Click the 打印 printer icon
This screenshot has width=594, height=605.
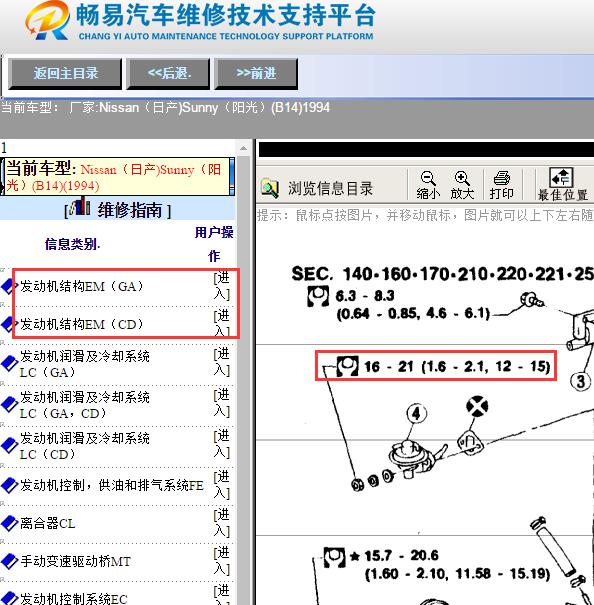[x=502, y=178]
